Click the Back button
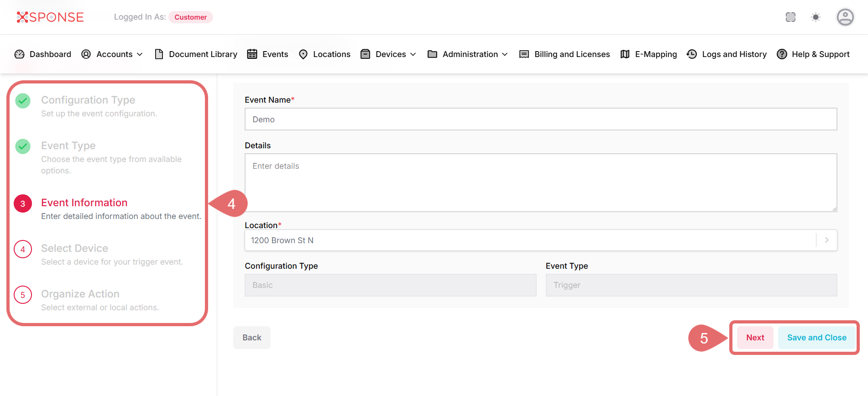 point(252,338)
